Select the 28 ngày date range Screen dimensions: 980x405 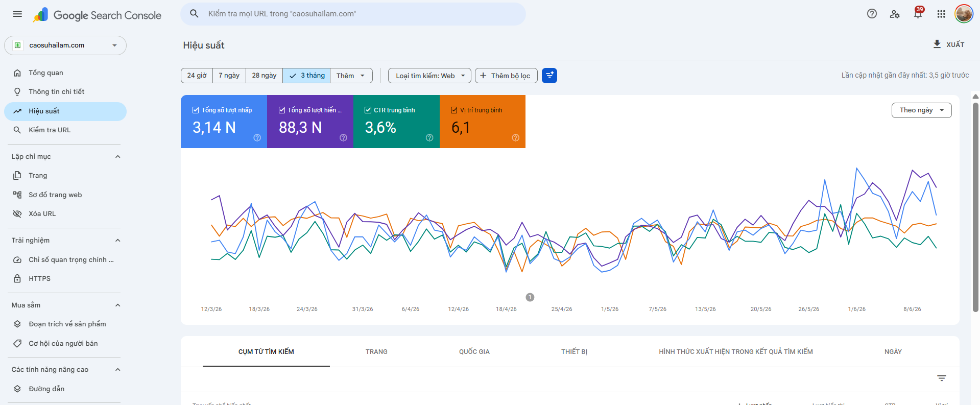point(264,76)
